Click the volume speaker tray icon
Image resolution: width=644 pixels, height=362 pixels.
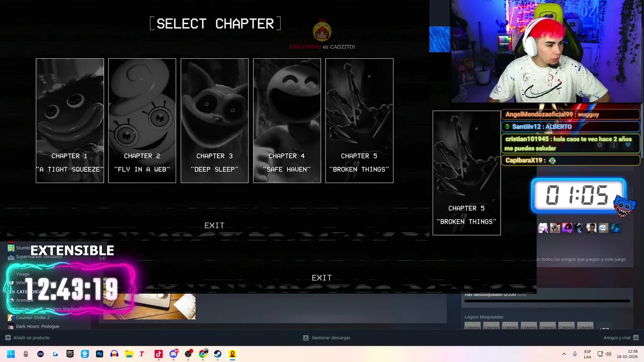[608, 354]
